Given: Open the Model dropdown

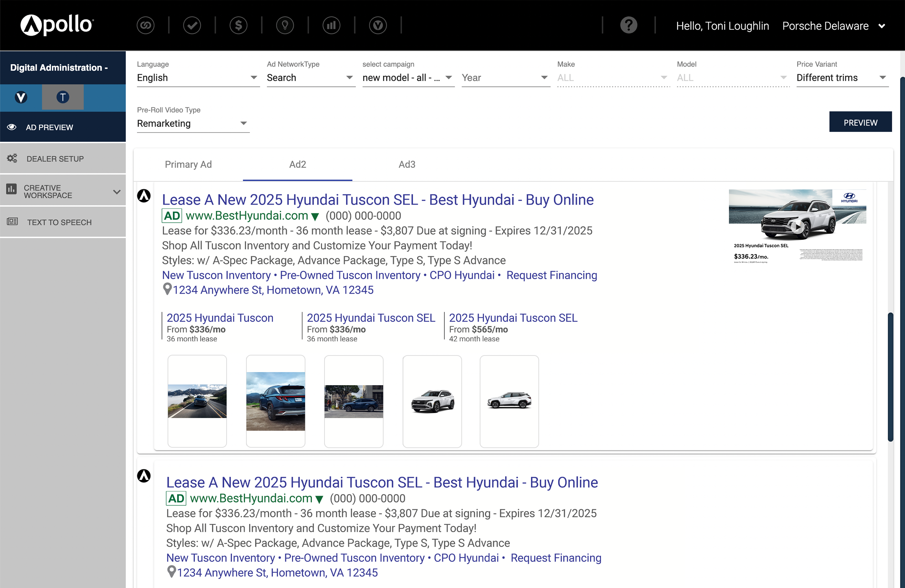Looking at the screenshot, I should [x=733, y=77].
